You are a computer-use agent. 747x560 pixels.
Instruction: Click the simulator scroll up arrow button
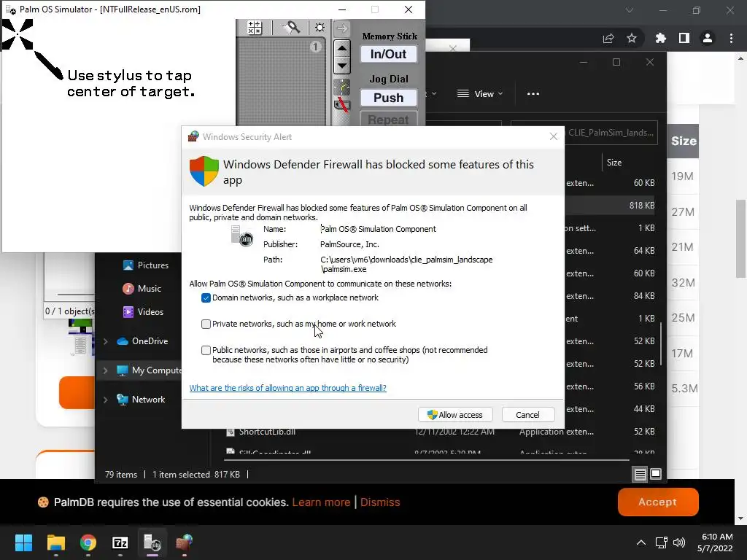pyautogui.click(x=342, y=47)
